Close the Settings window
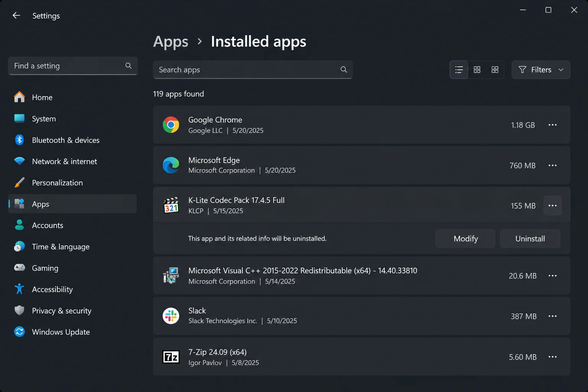The image size is (588, 392). pos(574,10)
